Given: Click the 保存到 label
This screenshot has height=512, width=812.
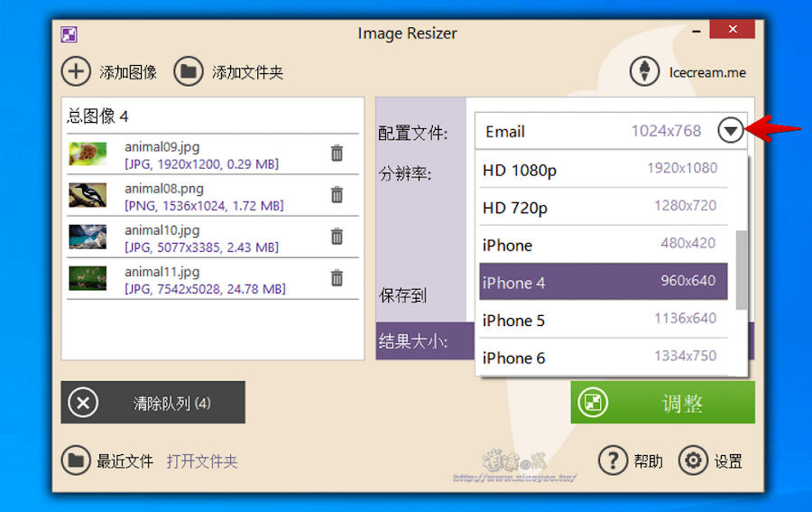Looking at the screenshot, I should tap(402, 295).
